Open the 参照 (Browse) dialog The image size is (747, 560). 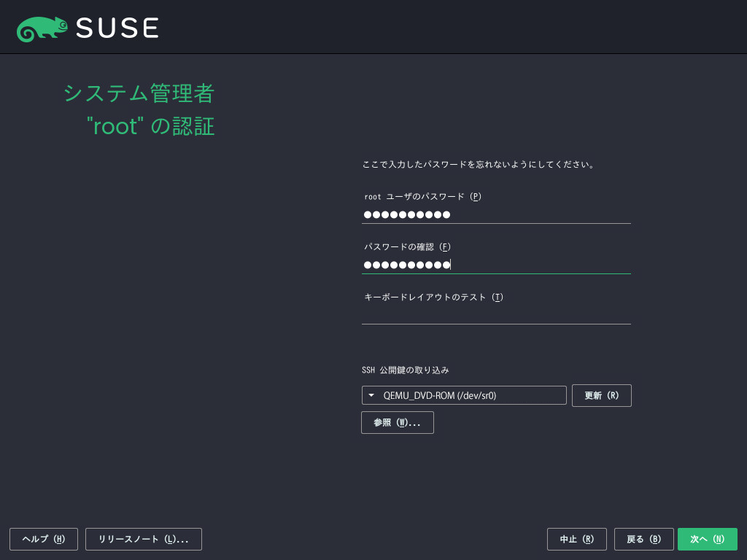[397, 422]
